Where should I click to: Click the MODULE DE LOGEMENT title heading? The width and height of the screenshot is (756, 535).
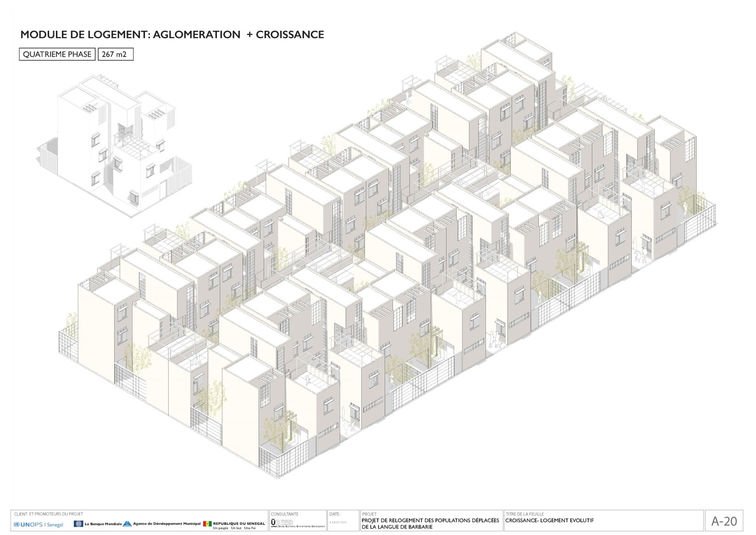pos(172,34)
